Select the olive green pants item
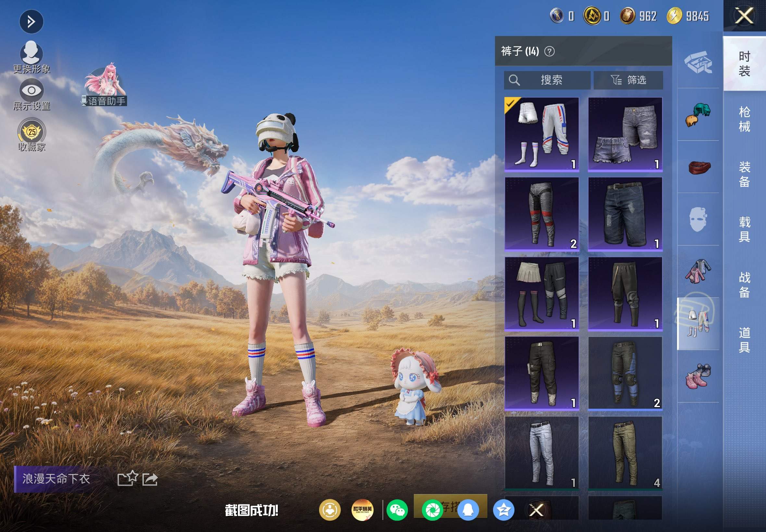 point(625,453)
